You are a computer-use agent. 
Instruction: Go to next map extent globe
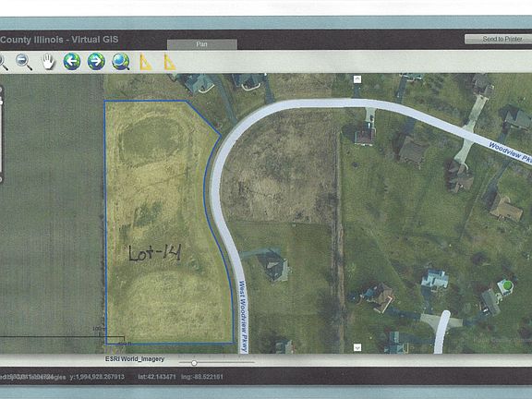coord(96,61)
